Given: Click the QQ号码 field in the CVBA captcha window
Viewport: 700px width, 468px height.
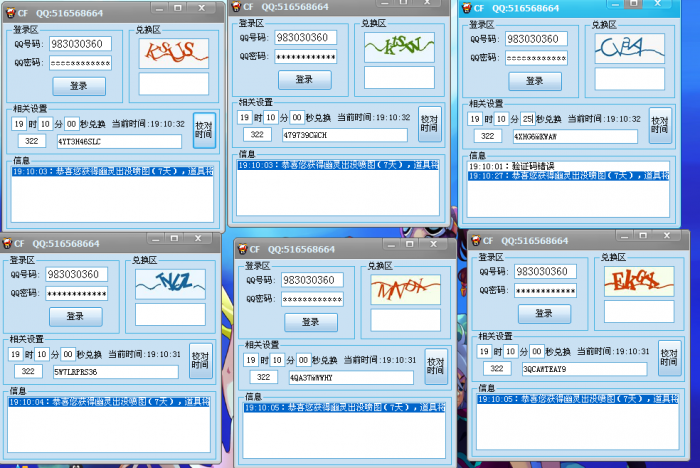Looking at the screenshot, I should (536, 39).
